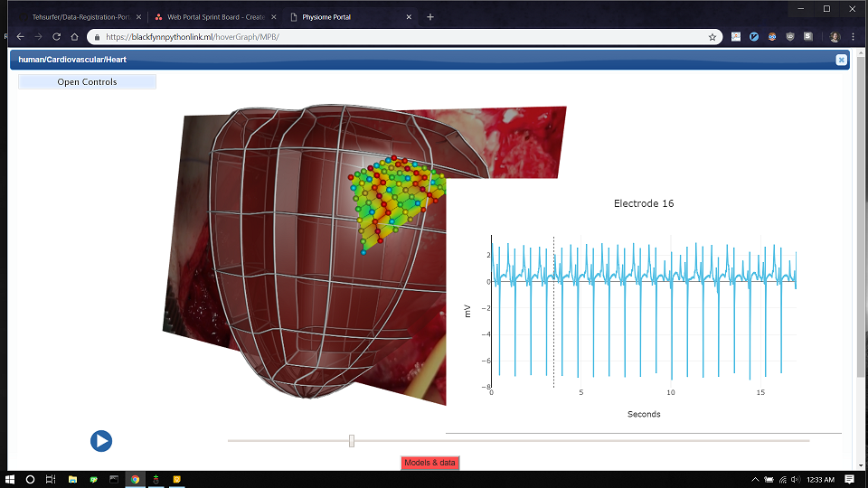The image size is (868, 488).
Task: Click the Chrome profile avatar
Action: [835, 37]
